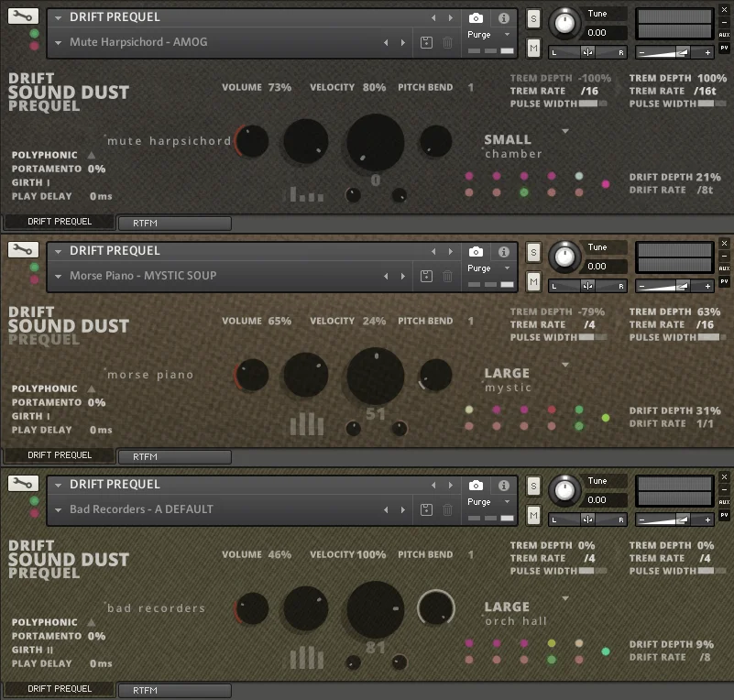Expand snapshot menu arrow beside Morse Piano - MYSTIC SOUP

pos(58,276)
